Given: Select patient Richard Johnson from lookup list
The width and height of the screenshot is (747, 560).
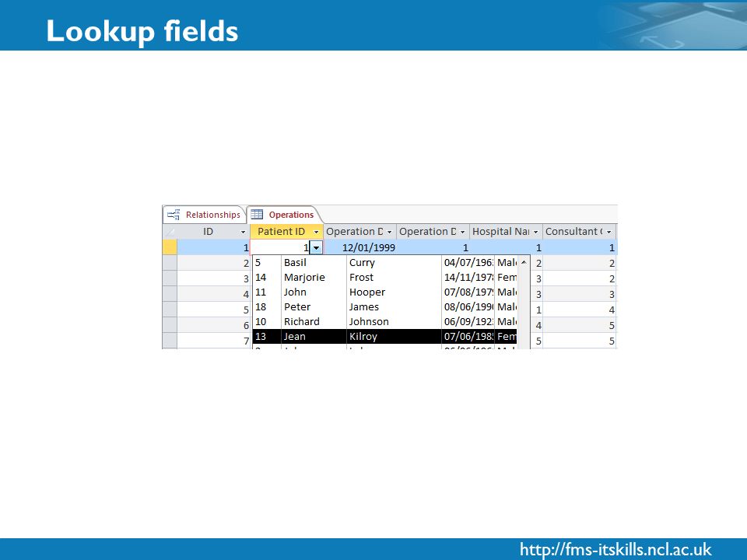Looking at the screenshot, I should pos(384,321).
